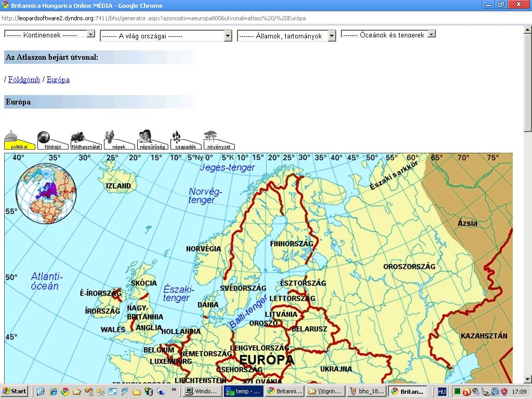The image size is (532, 399).
Task: Open the '\\tigrin...' folder taskbar button
Action: 326,391
